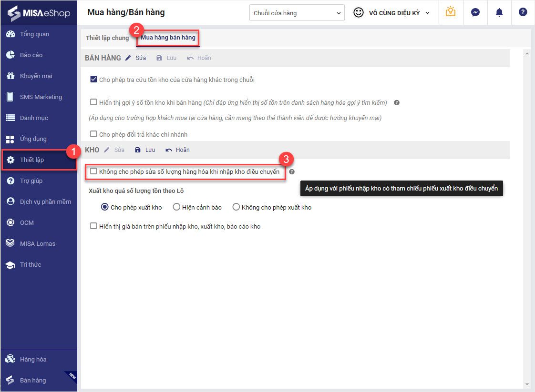Click Sửa in KHO section

click(119, 150)
